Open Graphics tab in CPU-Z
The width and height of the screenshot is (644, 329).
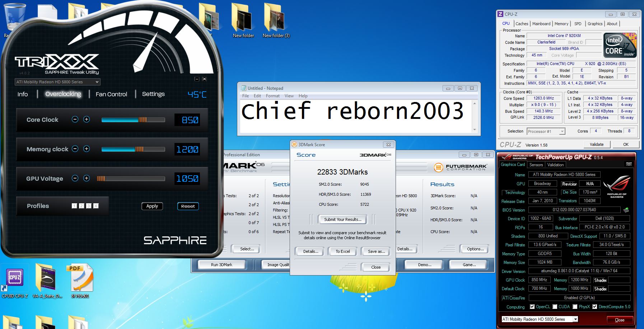pos(595,24)
